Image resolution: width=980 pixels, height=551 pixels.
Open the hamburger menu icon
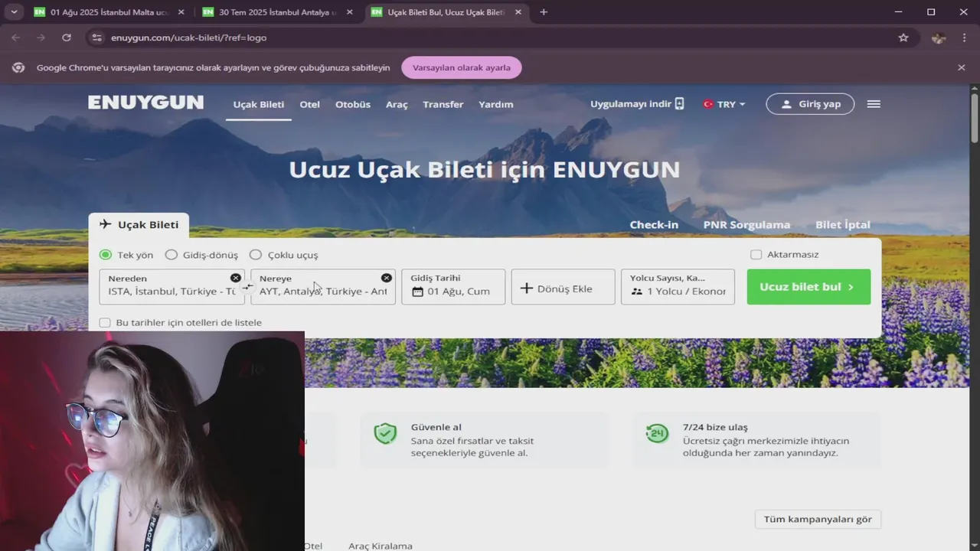coord(874,104)
